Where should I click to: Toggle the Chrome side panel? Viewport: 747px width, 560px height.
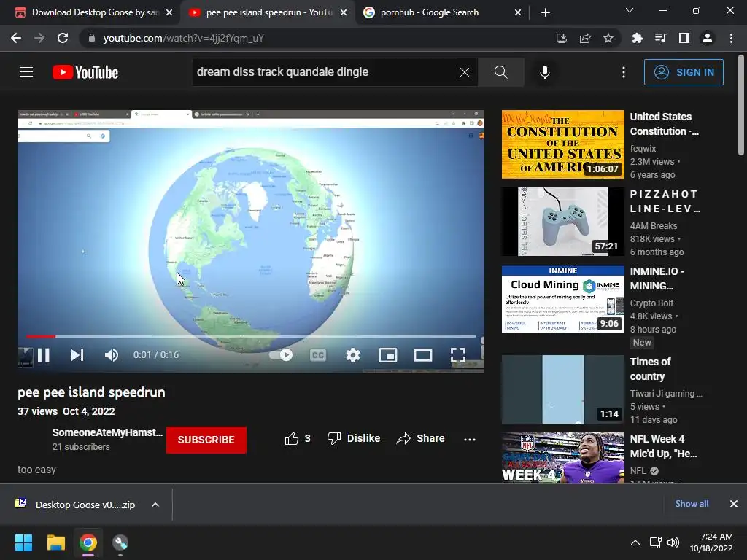point(684,38)
